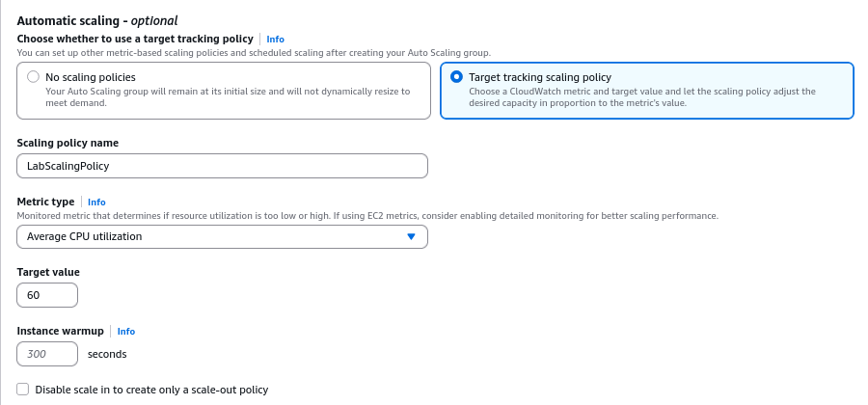Screen dimensions: 868x405
Task: Click the No scaling policies description text
Action: (228, 96)
